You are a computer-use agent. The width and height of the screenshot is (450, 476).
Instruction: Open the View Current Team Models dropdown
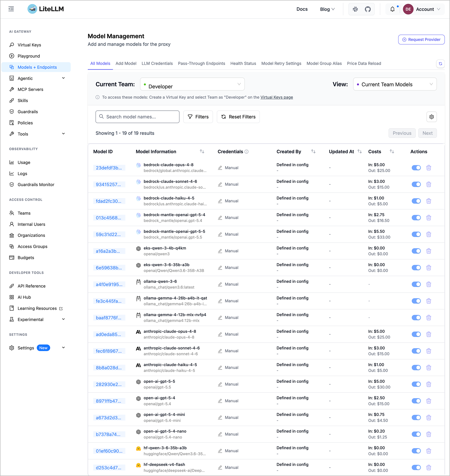[395, 84]
